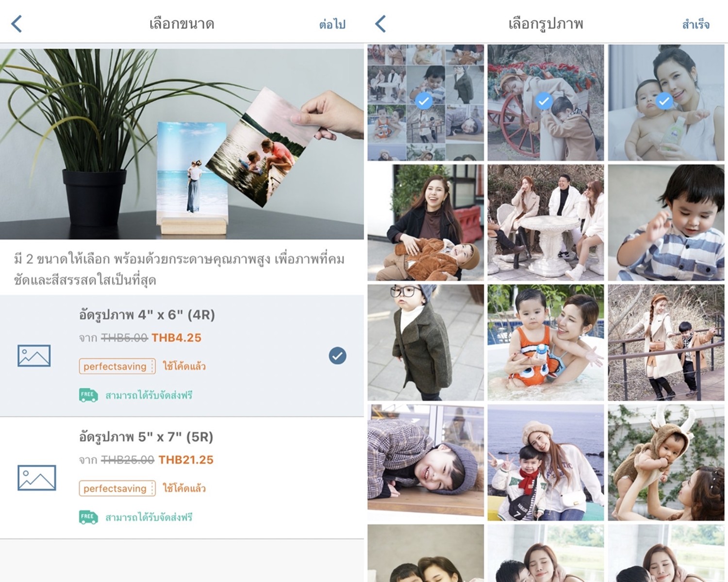Select the 4" x 6" (4R) print size checkmark
Screen dimensions: 728x582
click(x=337, y=356)
